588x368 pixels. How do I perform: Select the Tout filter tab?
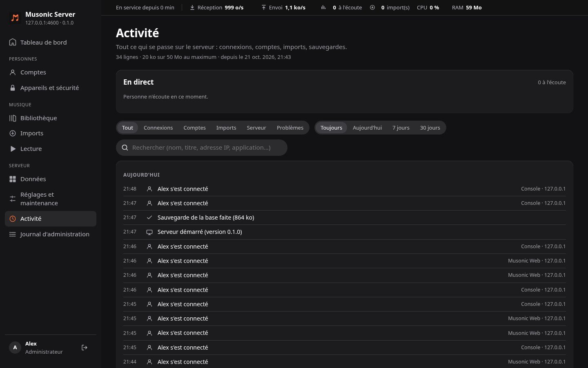click(x=127, y=128)
